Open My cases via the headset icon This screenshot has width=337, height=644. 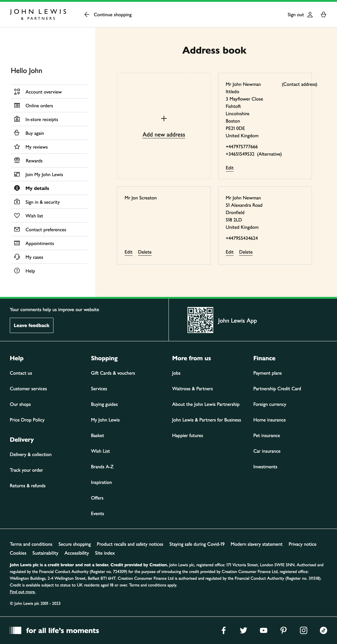(x=17, y=257)
